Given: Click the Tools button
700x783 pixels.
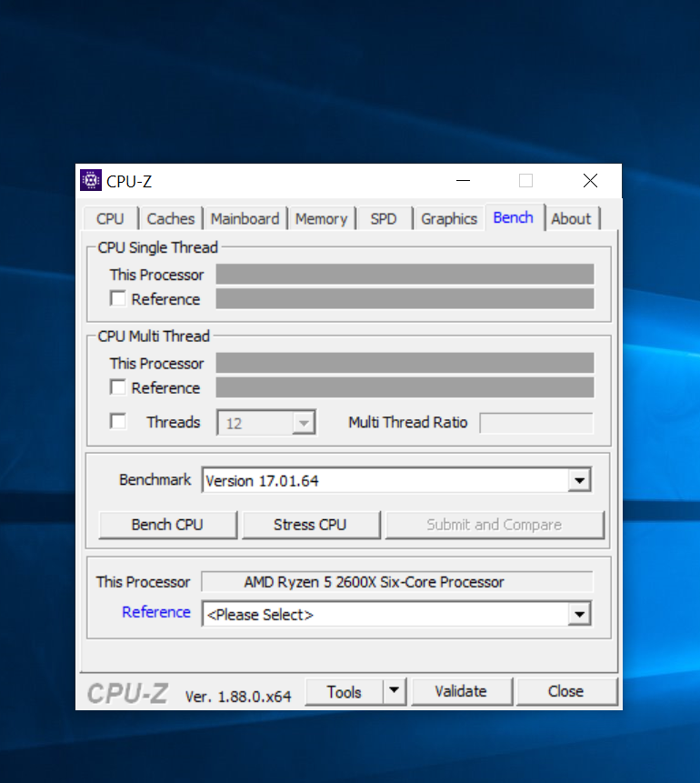Looking at the screenshot, I should pyautogui.click(x=344, y=692).
